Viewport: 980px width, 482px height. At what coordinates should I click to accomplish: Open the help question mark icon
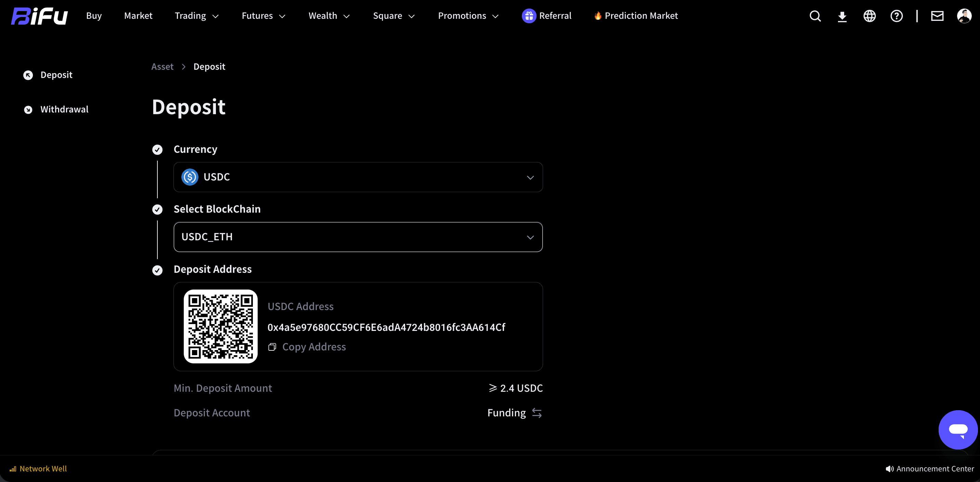(x=896, y=16)
